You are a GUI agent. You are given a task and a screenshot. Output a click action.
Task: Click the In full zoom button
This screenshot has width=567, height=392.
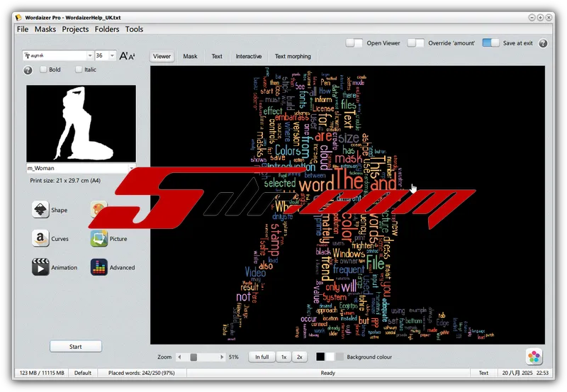tap(262, 357)
